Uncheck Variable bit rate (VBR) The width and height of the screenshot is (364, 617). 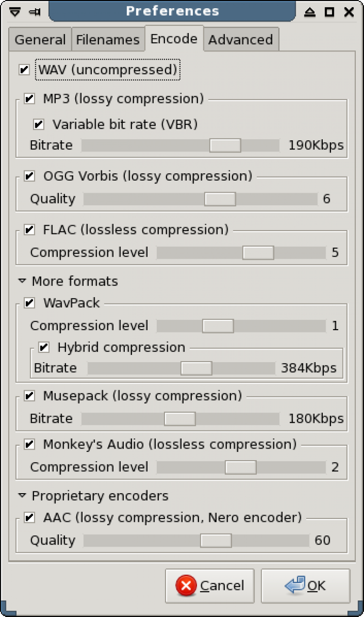point(39,124)
